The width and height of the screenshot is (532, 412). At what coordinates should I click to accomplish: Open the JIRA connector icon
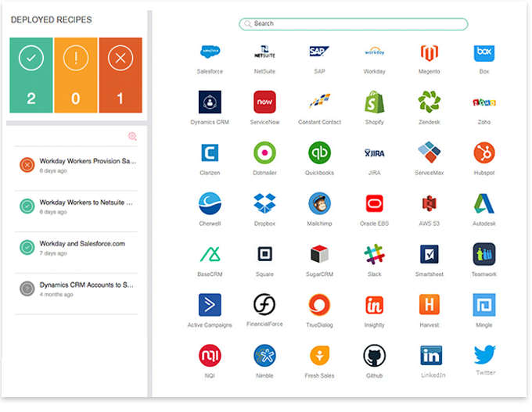374,153
